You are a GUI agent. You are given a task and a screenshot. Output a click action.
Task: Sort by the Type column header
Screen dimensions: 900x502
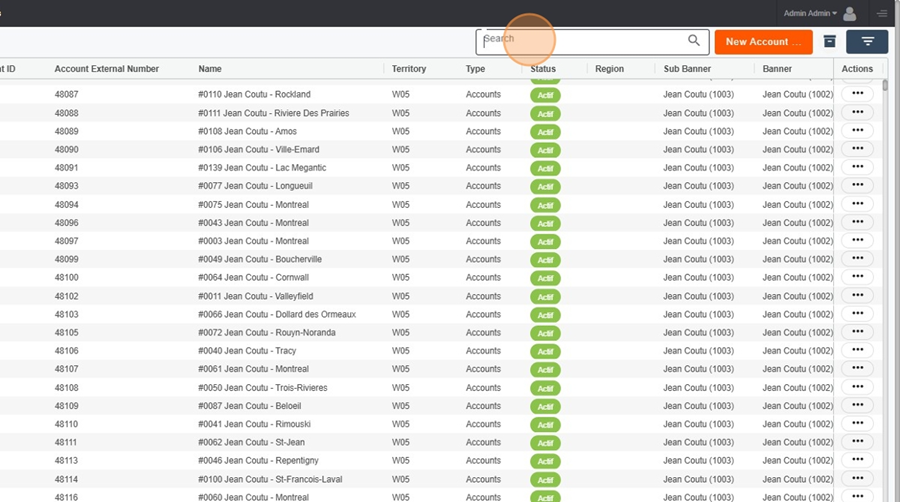[475, 69]
